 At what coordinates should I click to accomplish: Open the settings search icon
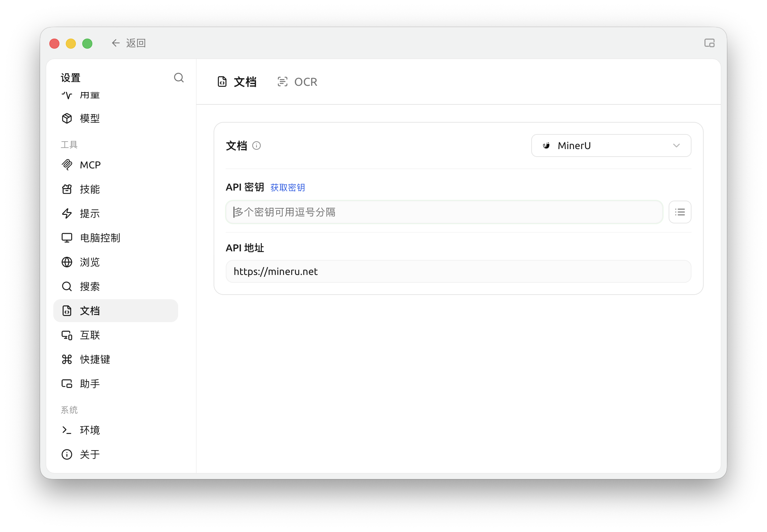pyautogui.click(x=179, y=78)
